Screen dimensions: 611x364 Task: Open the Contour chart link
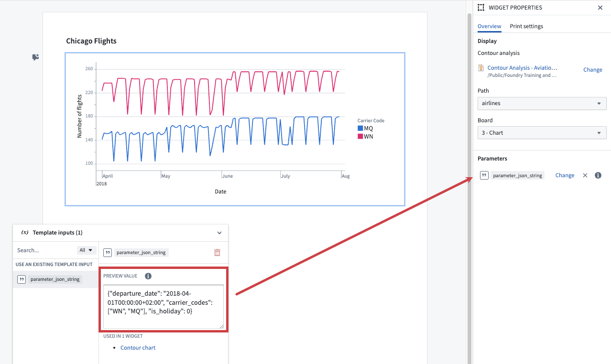click(x=138, y=348)
